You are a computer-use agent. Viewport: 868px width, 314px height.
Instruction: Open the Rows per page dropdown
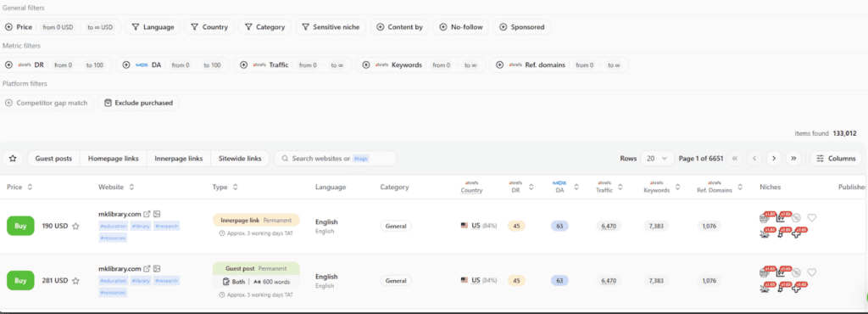tap(657, 159)
